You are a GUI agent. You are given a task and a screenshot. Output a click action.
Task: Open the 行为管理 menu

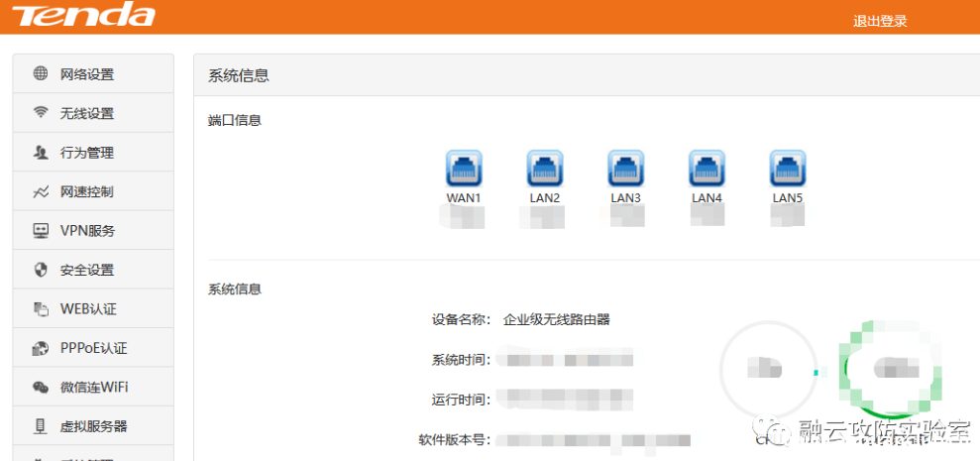pyautogui.click(x=93, y=152)
